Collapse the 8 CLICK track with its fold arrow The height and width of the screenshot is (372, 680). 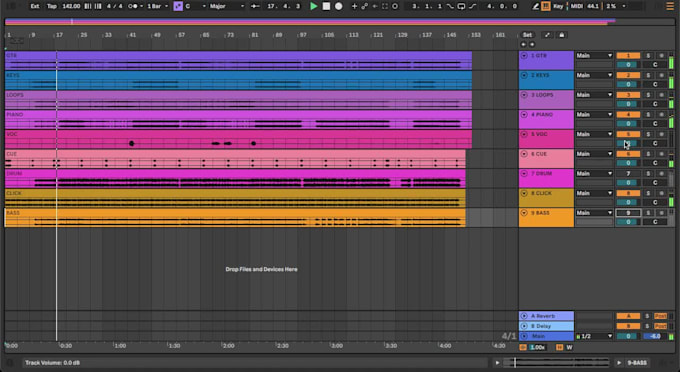point(524,193)
